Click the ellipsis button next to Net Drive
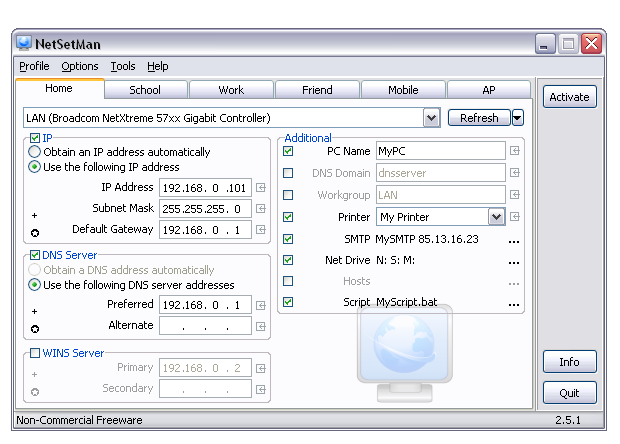The width and height of the screenshot is (620, 444). 514,261
